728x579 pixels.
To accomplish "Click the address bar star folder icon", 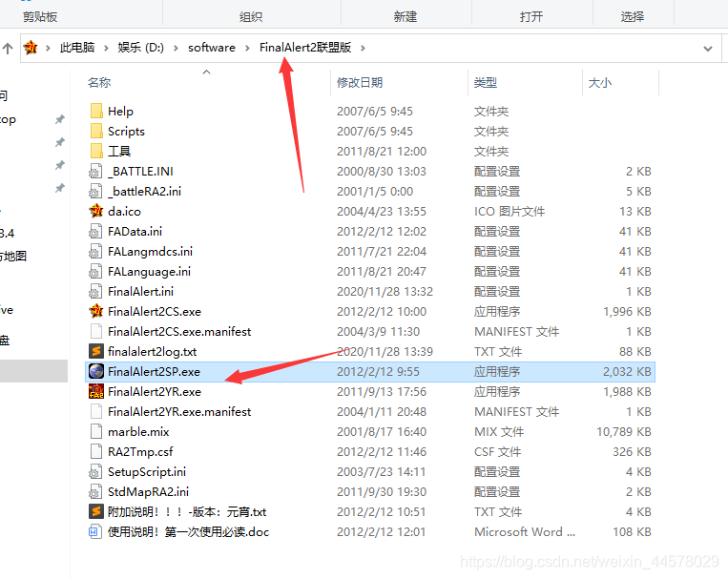I will 31,48.
